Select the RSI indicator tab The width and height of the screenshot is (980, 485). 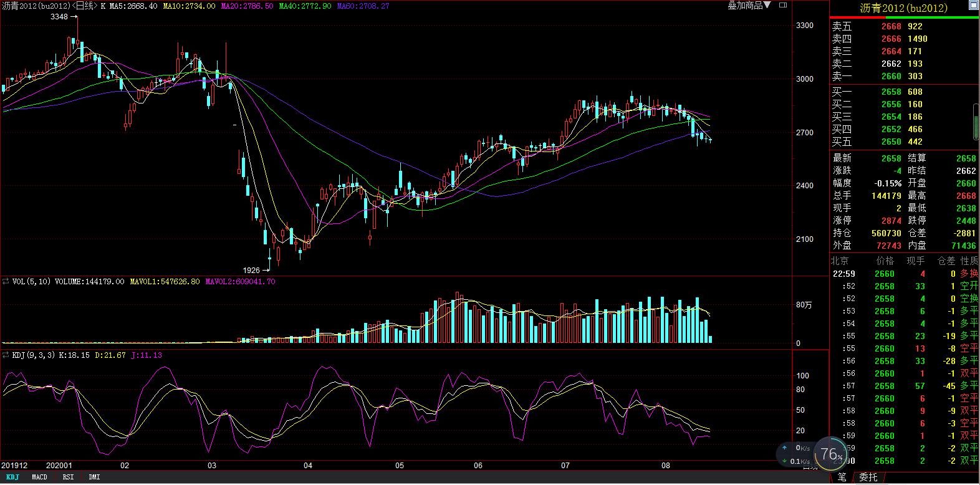(x=68, y=477)
